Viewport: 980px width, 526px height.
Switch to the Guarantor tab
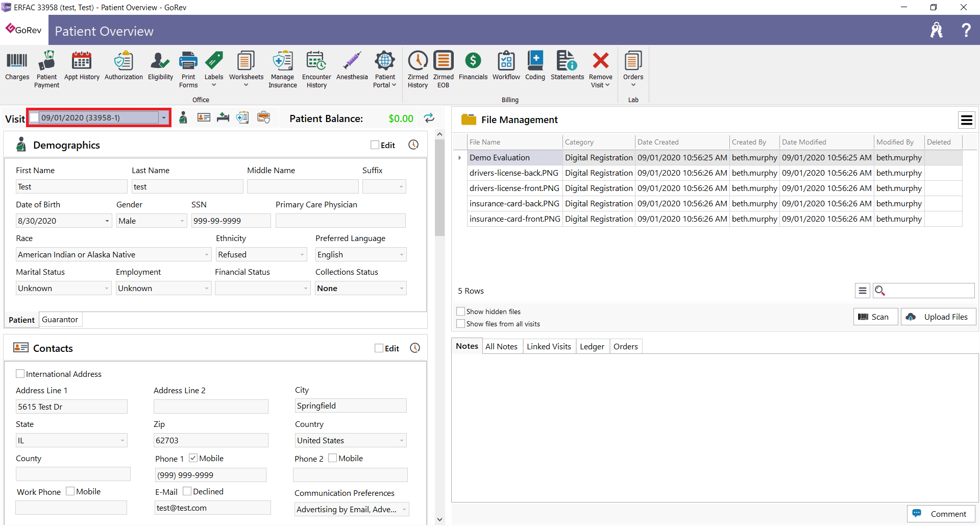point(60,320)
